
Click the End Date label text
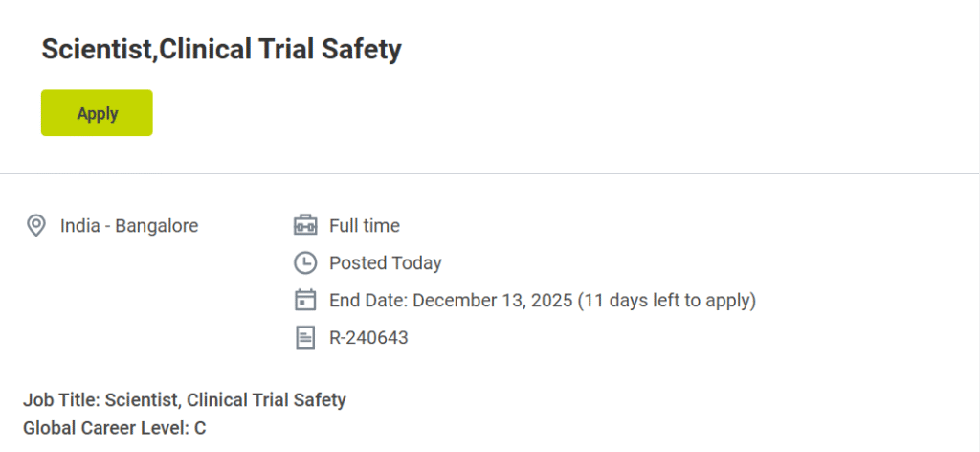[x=369, y=300]
